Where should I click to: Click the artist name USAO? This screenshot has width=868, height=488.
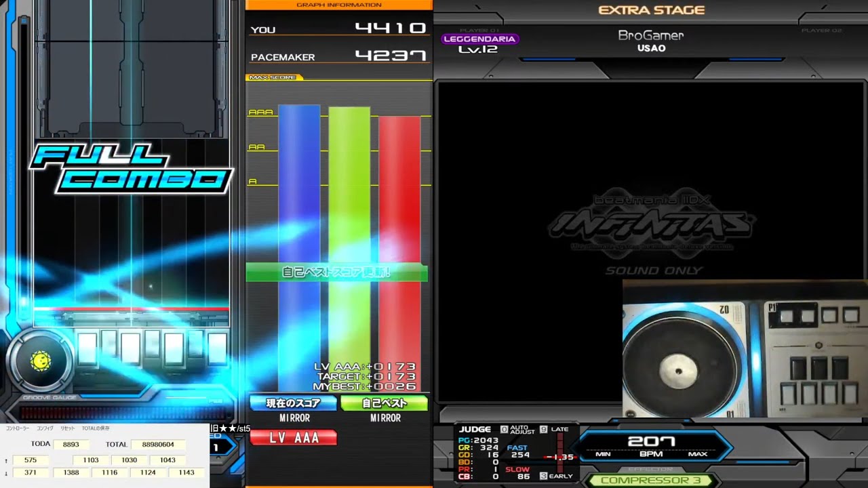click(651, 48)
